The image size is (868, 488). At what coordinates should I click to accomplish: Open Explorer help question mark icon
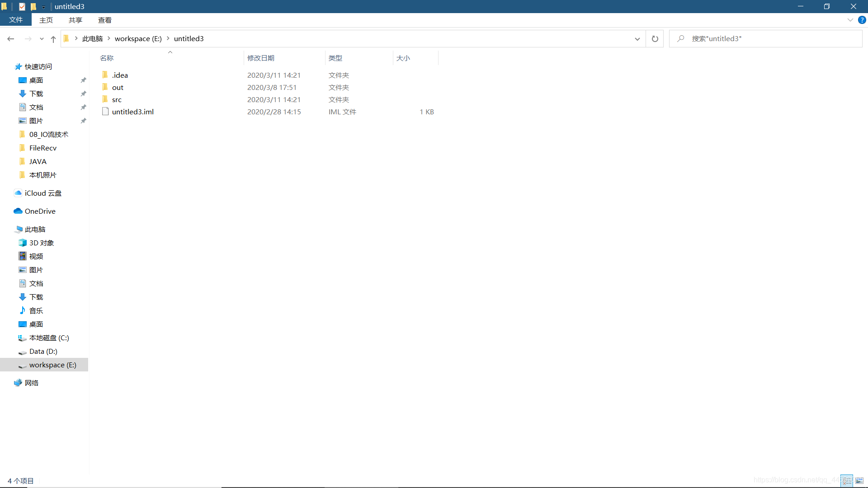(862, 20)
